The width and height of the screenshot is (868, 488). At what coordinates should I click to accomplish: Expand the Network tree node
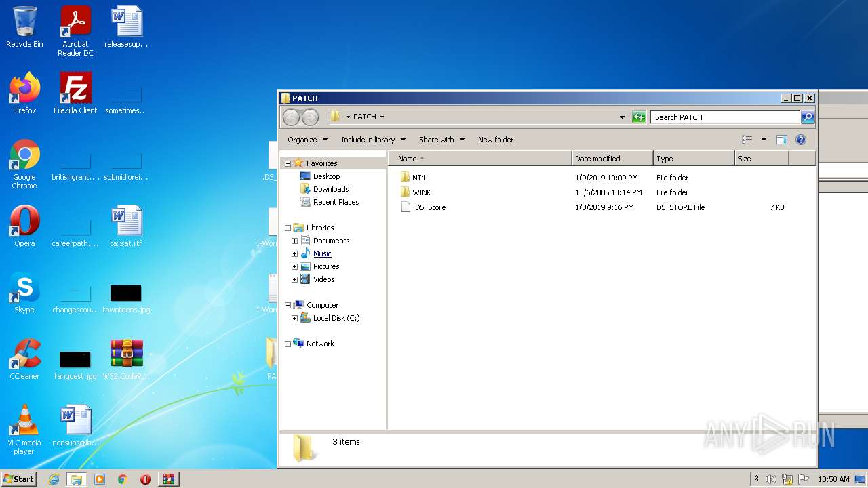(x=288, y=344)
